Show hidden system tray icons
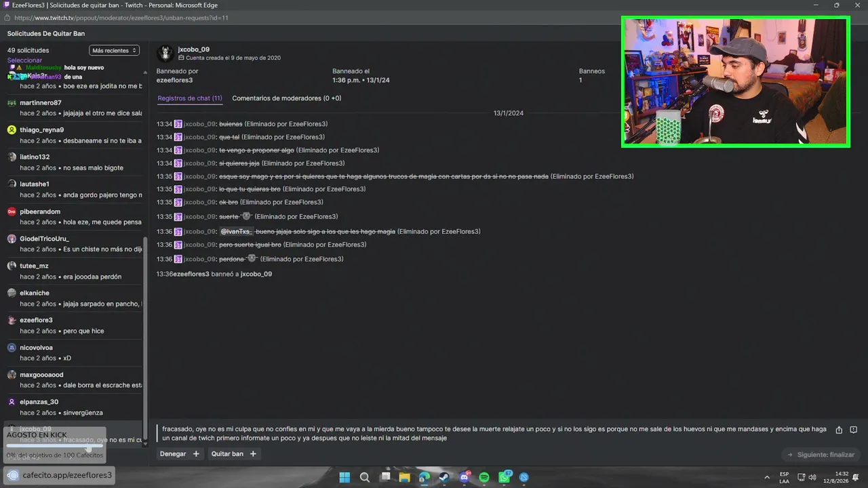 coord(767,477)
